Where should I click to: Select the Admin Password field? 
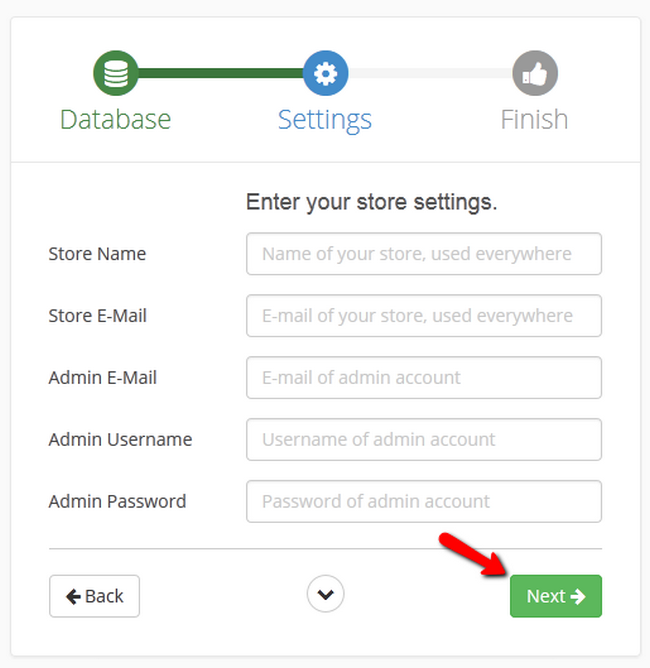click(423, 502)
